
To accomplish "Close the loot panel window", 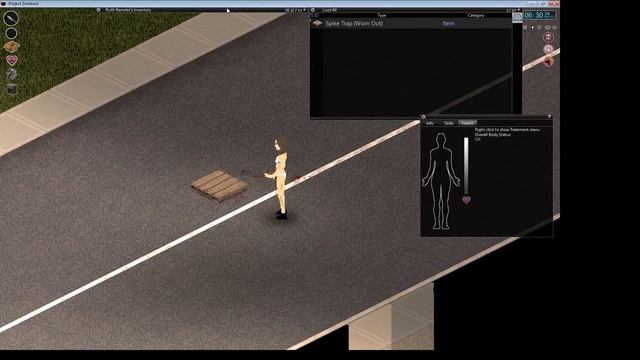I will [x=313, y=10].
